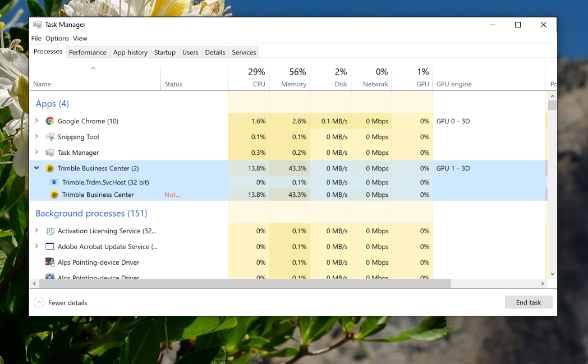Sort by the Status column header

coord(194,79)
